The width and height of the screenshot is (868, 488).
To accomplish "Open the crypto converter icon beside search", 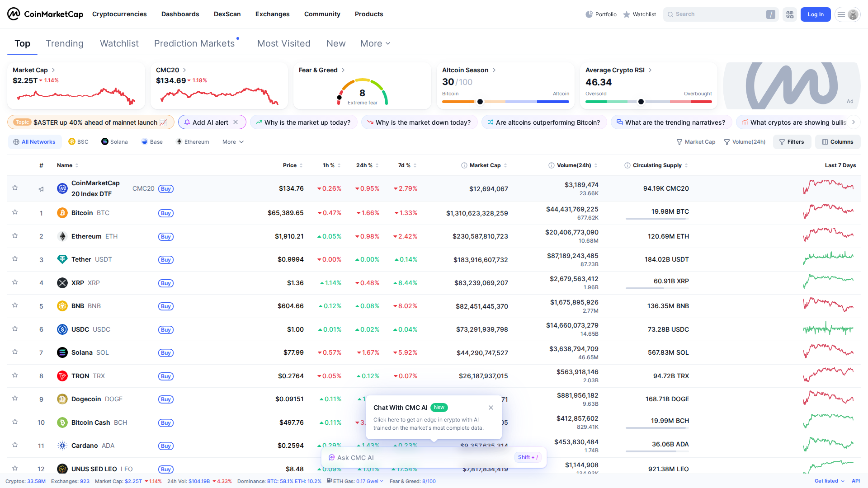I will point(790,14).
